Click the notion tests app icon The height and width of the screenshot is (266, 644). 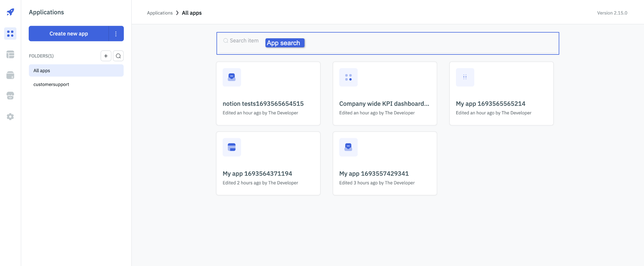232,77
